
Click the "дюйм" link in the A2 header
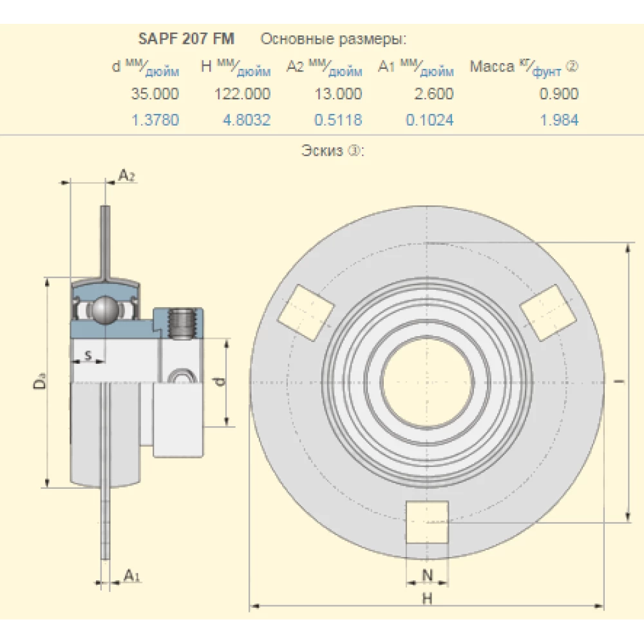[x=346, y=72]
